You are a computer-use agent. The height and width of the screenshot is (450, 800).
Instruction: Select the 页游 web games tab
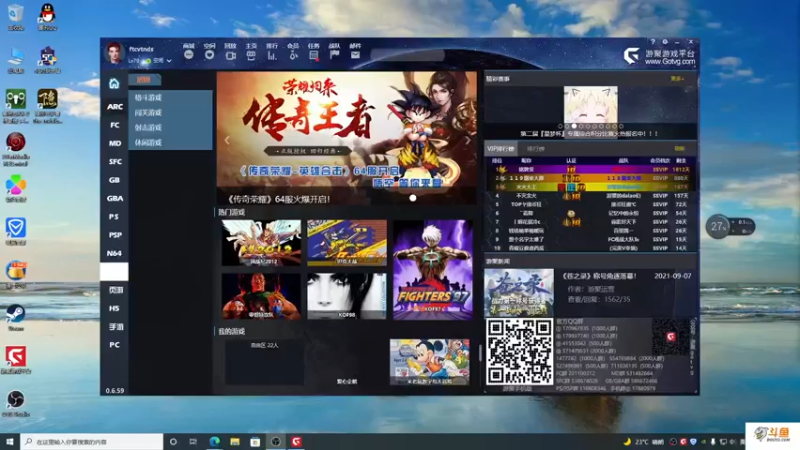115,290
